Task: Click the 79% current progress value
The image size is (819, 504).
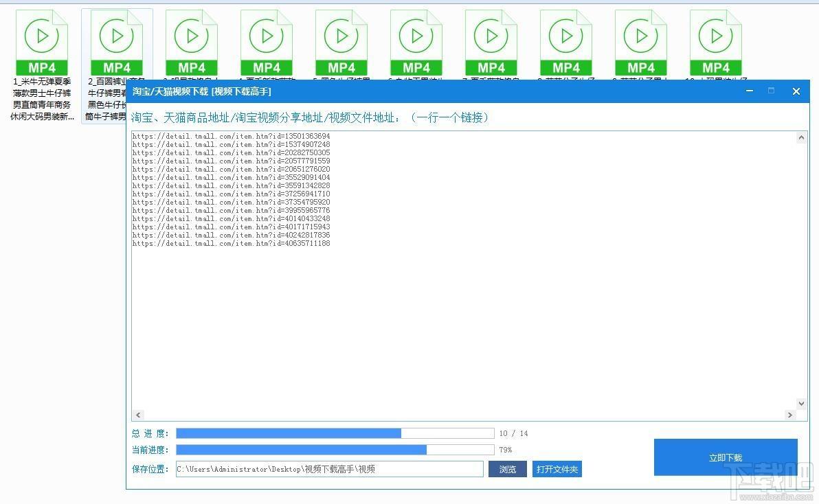Action: (x=505, y=450)
